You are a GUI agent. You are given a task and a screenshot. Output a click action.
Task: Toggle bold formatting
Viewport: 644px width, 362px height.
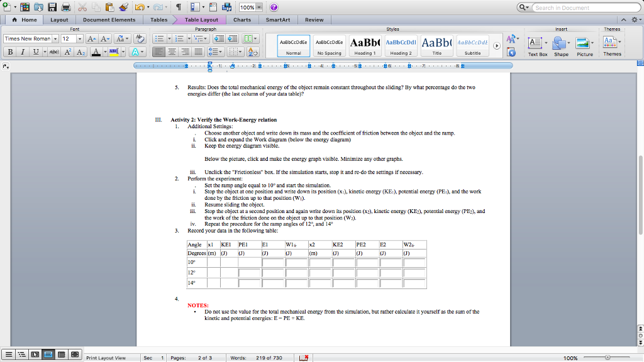[x=10, y=52]
